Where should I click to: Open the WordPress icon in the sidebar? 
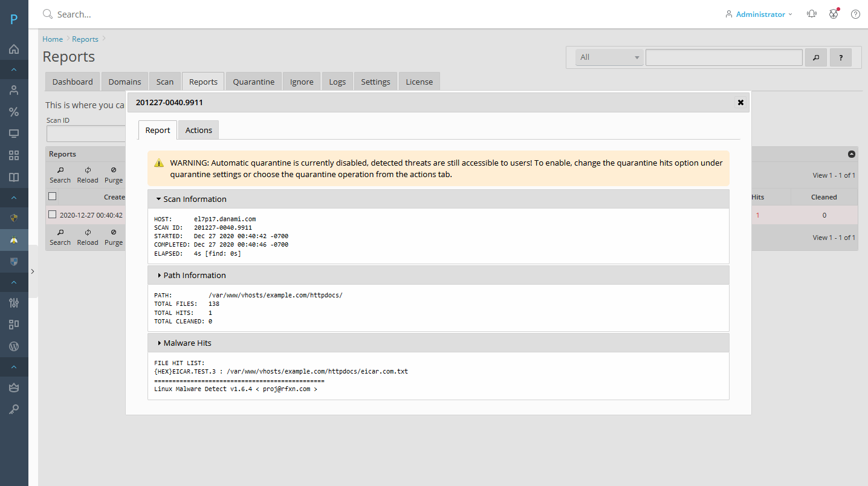14,346
